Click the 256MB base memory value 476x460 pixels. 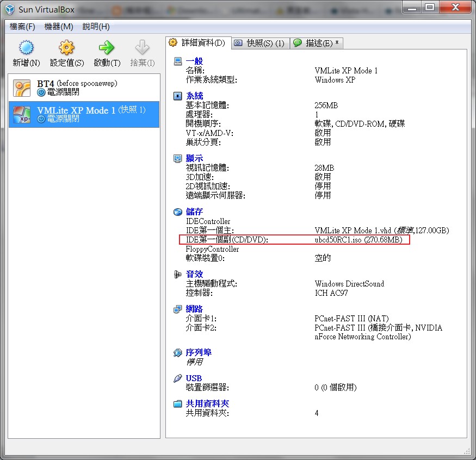(326, 105)
